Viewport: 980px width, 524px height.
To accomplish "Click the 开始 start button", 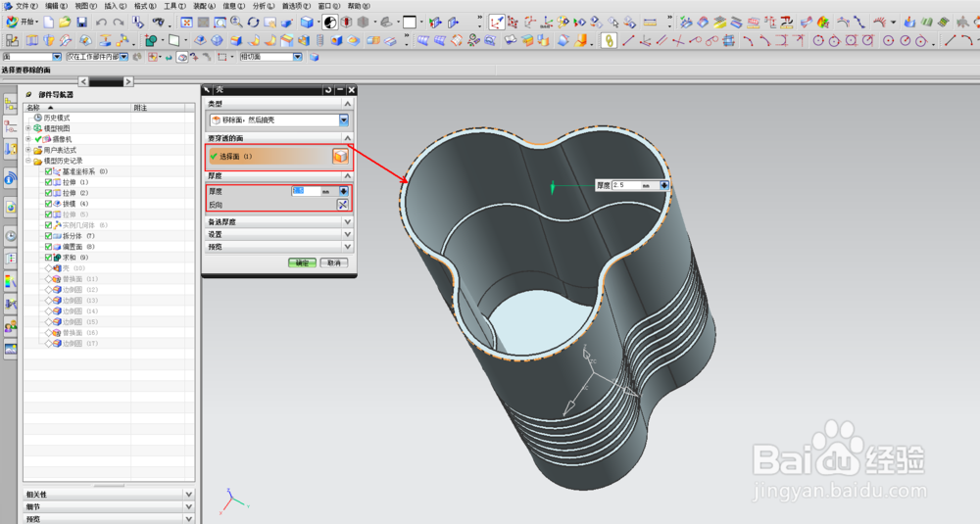I will click(22, 23).
